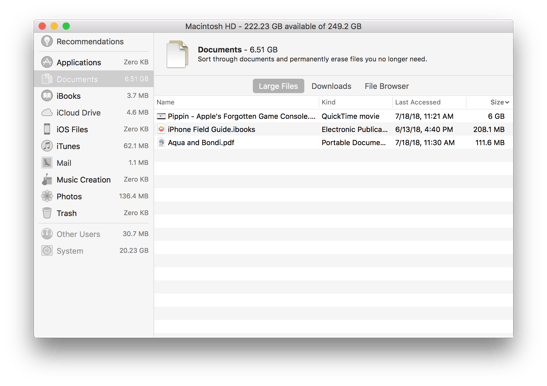Click the QuickTime movie kind cell
547x386 pixels.
pyautogui.click(x=350, y=116)
